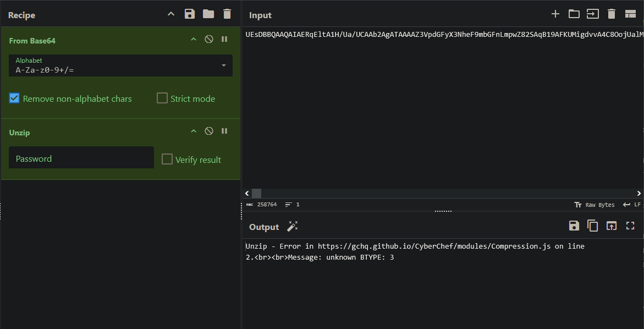Viewport: 644px width, 329px height.
Task: Enable the Verify result checkbox
Action: tap(167, 160)
